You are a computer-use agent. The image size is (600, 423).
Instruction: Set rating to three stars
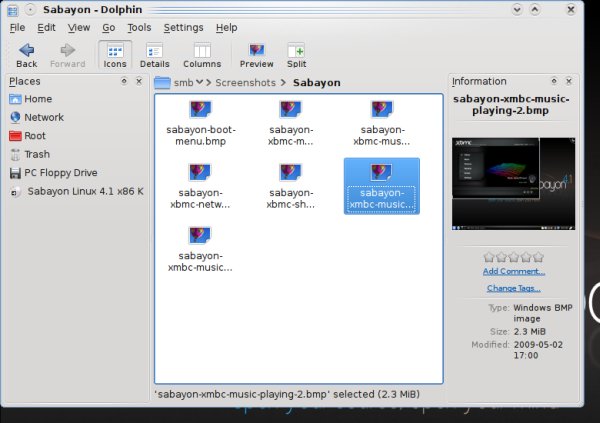(514, 257)
